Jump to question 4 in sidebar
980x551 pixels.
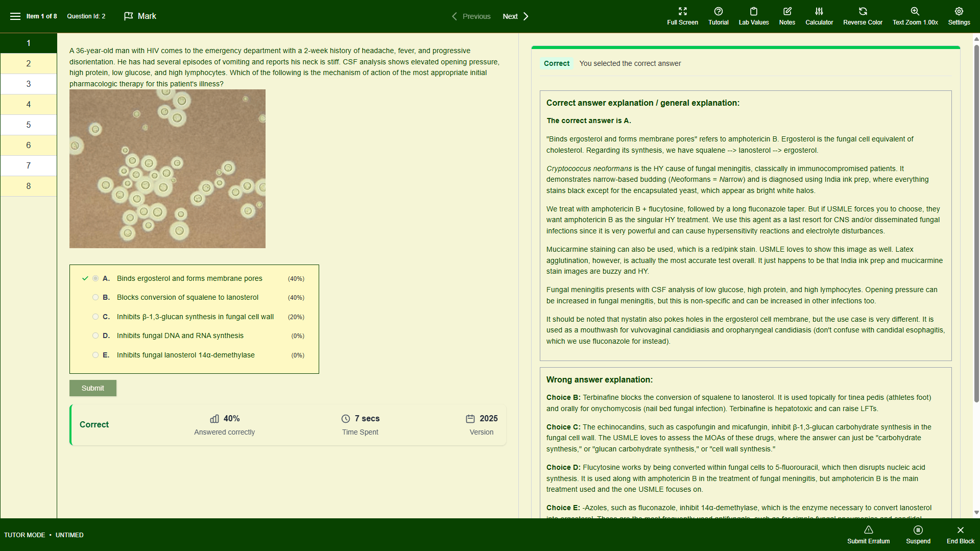(x=29, y=104)
